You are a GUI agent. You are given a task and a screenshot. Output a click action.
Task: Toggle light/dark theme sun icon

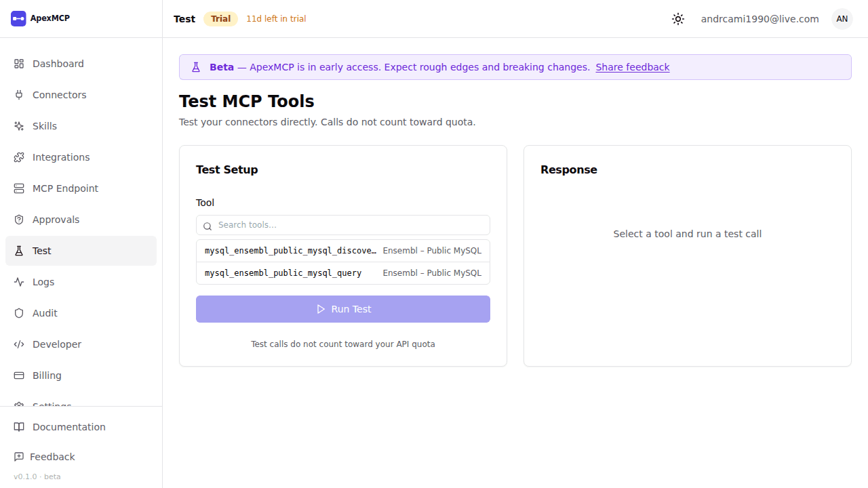pyautogui.click(x=678, y=19)
